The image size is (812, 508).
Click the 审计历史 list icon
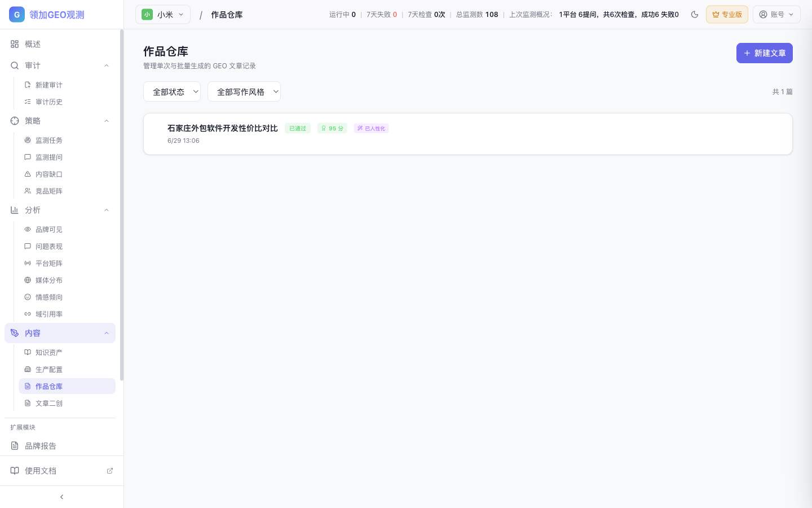(28, 102)
